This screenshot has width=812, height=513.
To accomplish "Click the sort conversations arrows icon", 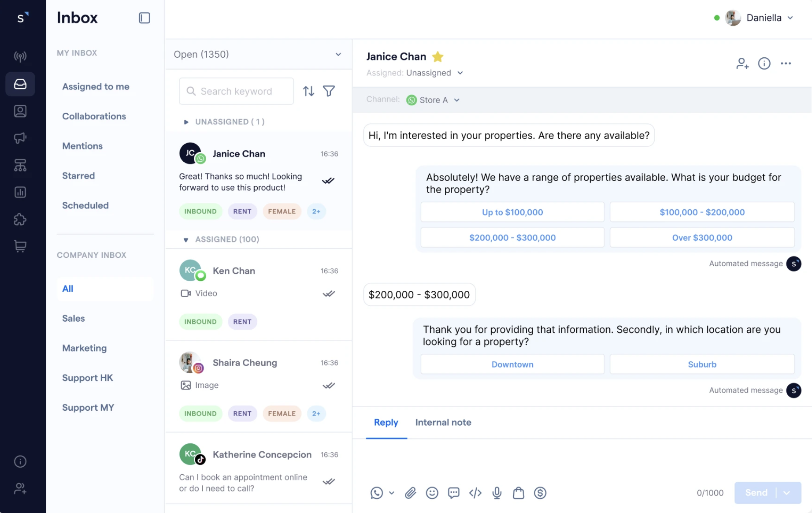I will [x=308, y=91].
